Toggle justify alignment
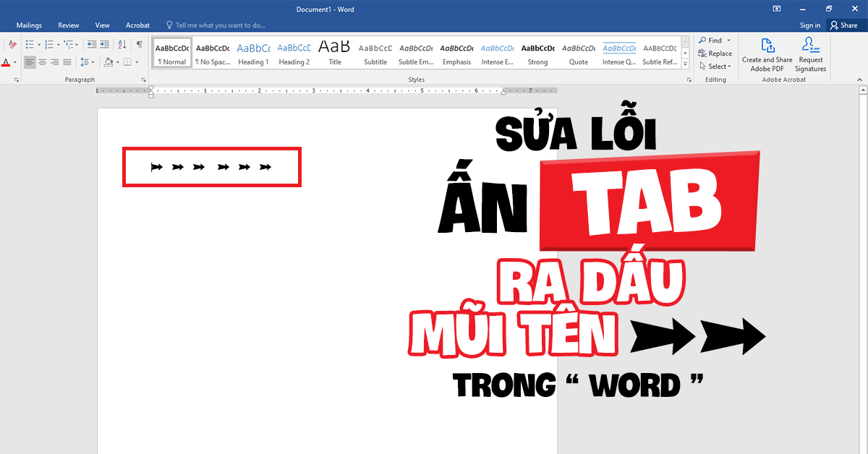The height and width of the screenshot is (454, 868). point(67,61)
